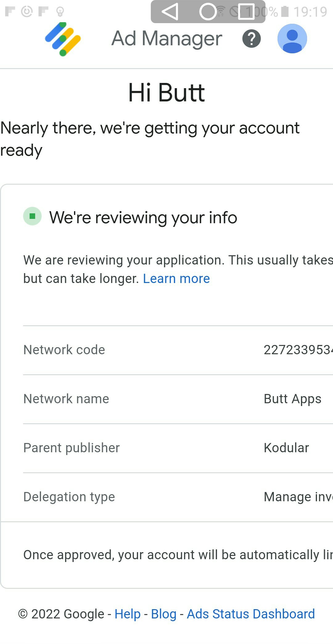Tap the Android recent apps square
The width and height of the screenshot is (333, 644).
click(x=246, y=12)
